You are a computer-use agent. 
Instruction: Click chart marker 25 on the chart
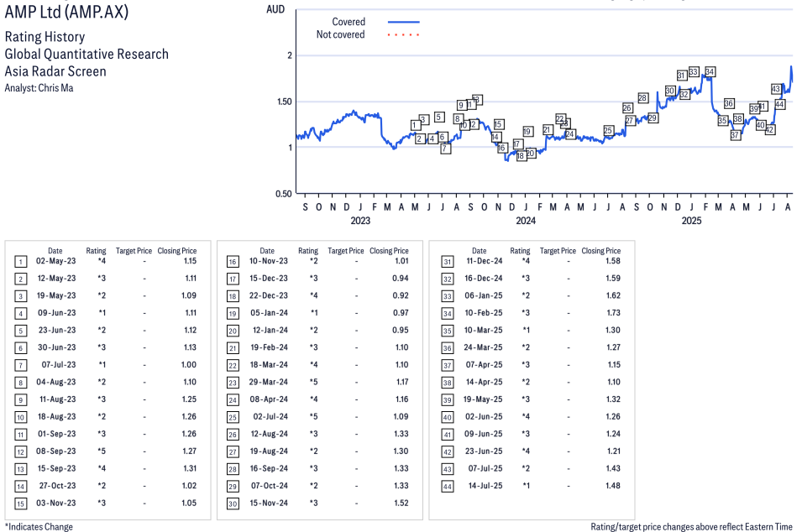608,130
